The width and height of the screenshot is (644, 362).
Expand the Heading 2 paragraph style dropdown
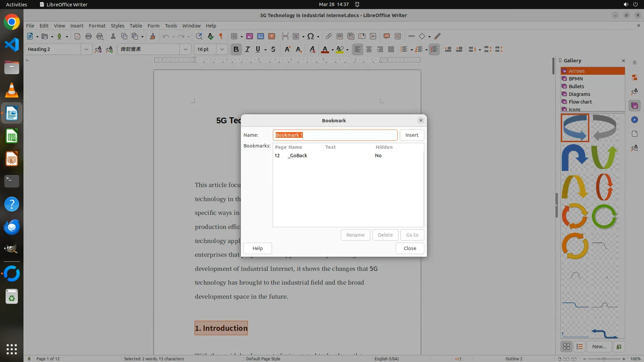tap(86, 49)
